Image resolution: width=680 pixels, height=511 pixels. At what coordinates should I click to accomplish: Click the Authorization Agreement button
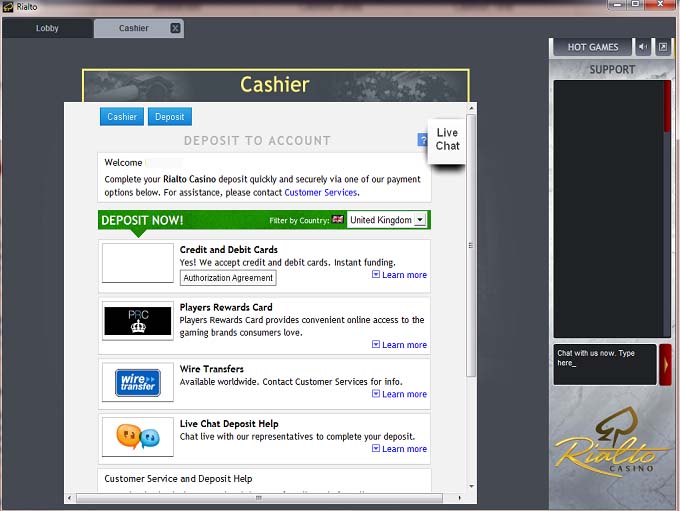click(x=228, y=278)
